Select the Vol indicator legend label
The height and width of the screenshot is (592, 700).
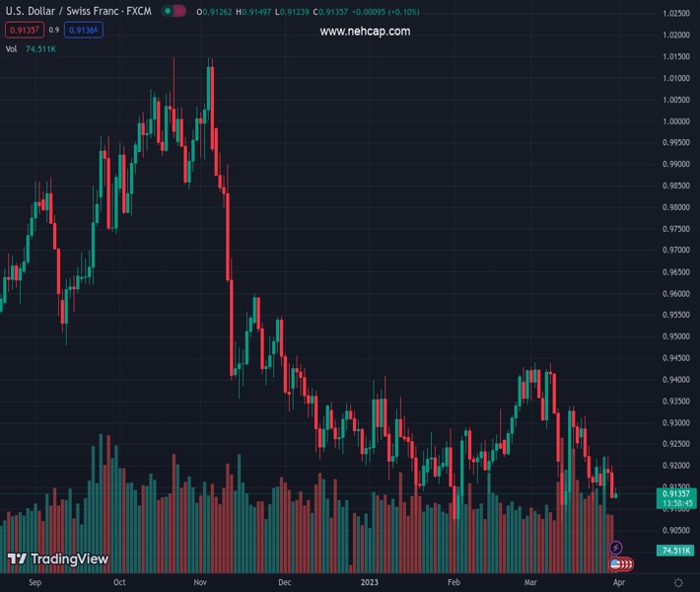click(12, 48)
